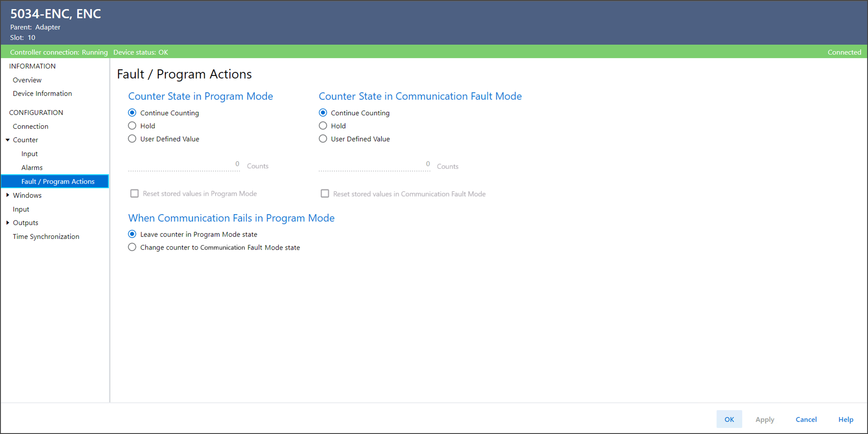Click the Cancel button
This screenshot has width=868, height=434.
(806, 419)
